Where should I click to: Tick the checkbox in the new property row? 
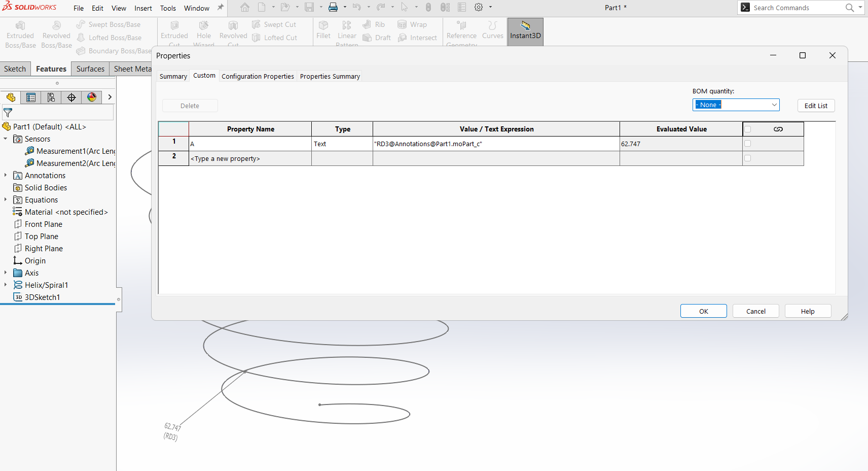(747, 158)
